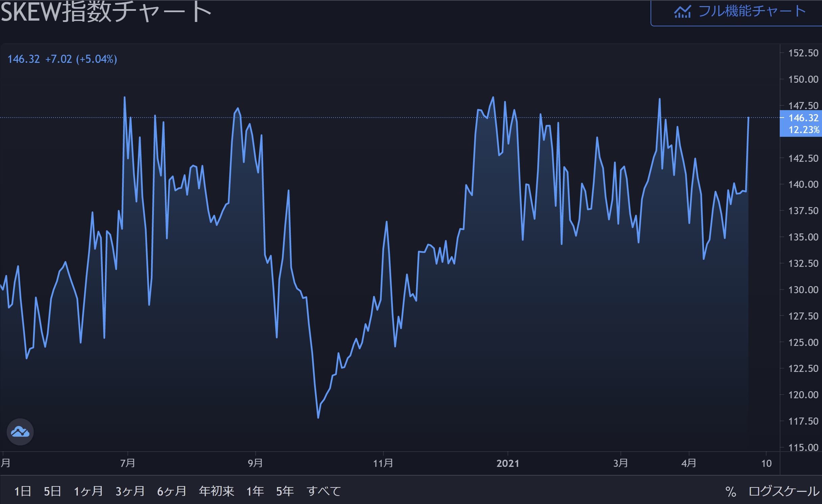Click the 9月 marker on time axis
The image size is (822, 504).
255,463
